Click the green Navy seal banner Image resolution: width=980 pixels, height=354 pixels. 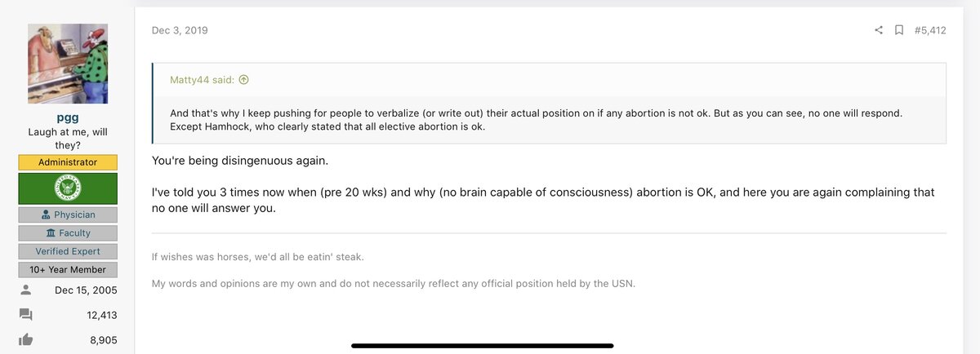tap(68, 188)
